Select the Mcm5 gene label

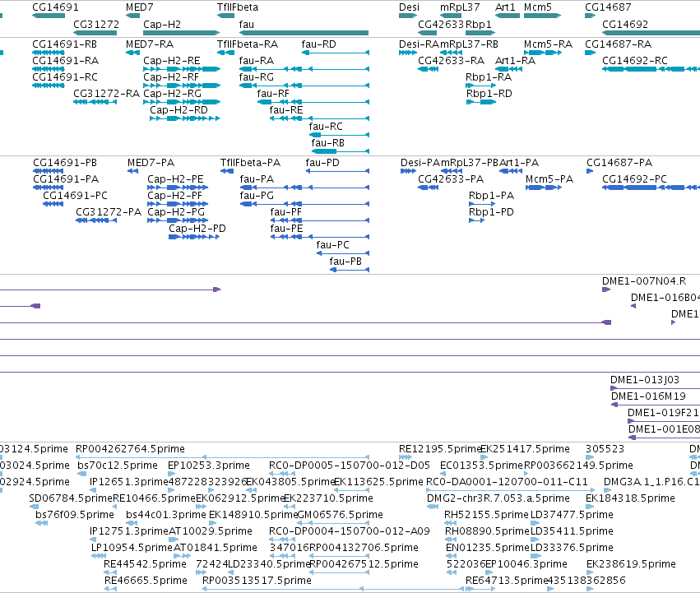point(538,7)
